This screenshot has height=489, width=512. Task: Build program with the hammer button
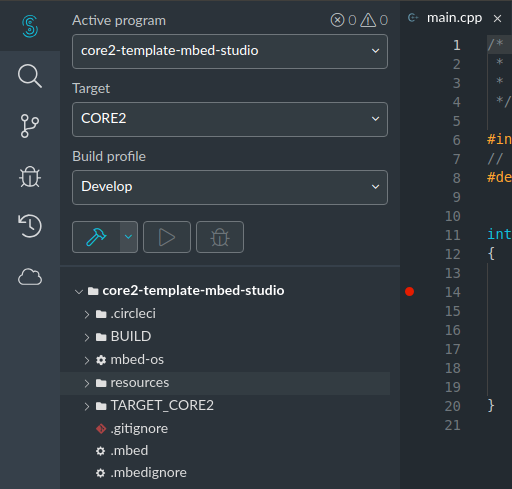coord(96,237)
